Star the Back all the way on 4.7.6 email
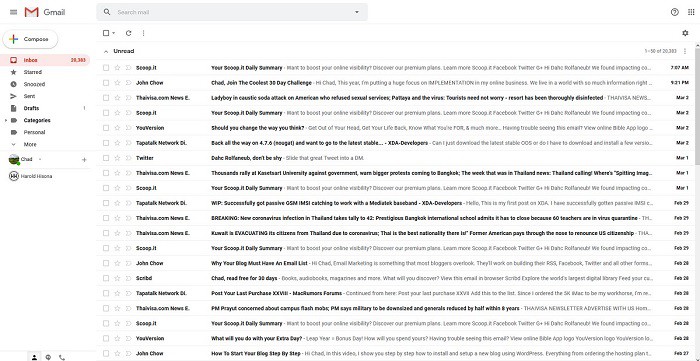700x361 pixels. point(117,143)
